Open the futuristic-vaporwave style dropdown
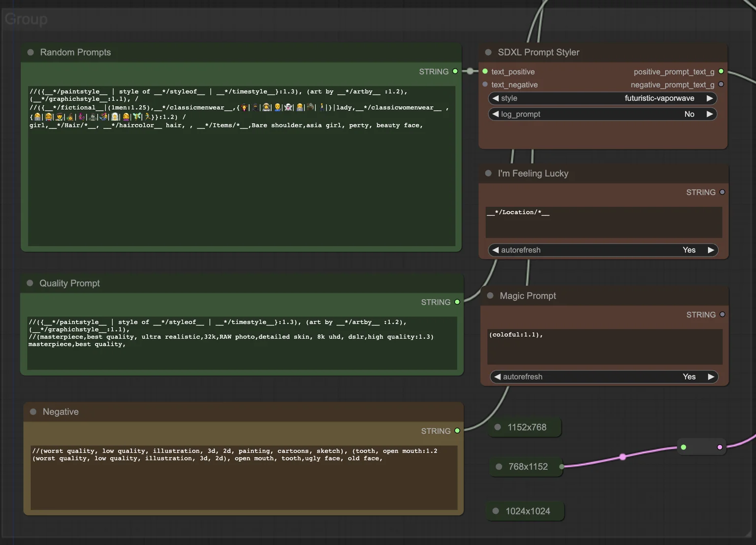Image resolution: width=756 pixels, height=545 pixels. [x=660, y=98]
